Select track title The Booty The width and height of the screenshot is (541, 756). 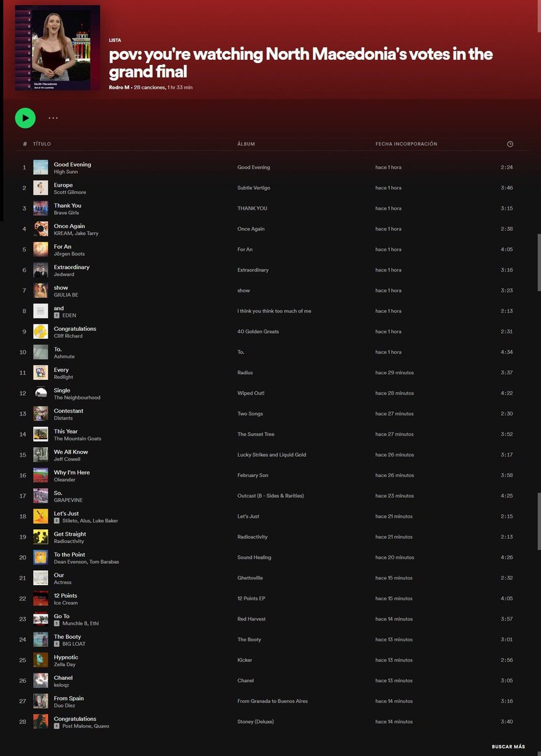(67, 636)
